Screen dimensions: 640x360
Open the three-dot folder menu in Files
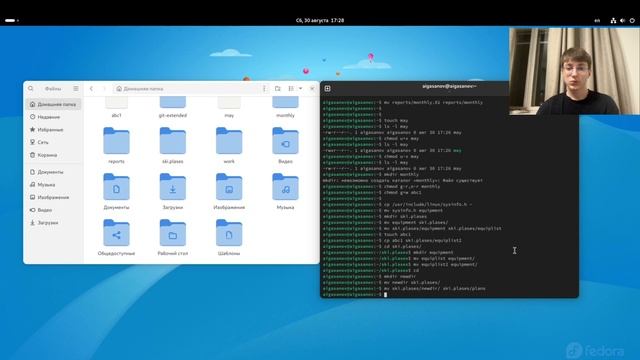(x=264, y=89)
